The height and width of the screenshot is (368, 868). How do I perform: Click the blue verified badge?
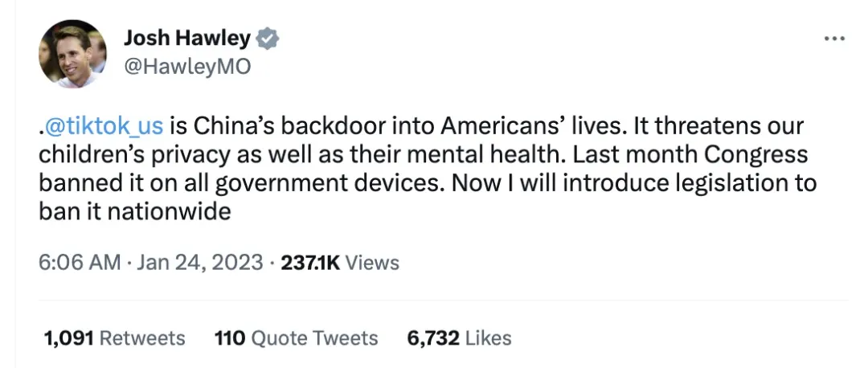click(x=268, y=38)
